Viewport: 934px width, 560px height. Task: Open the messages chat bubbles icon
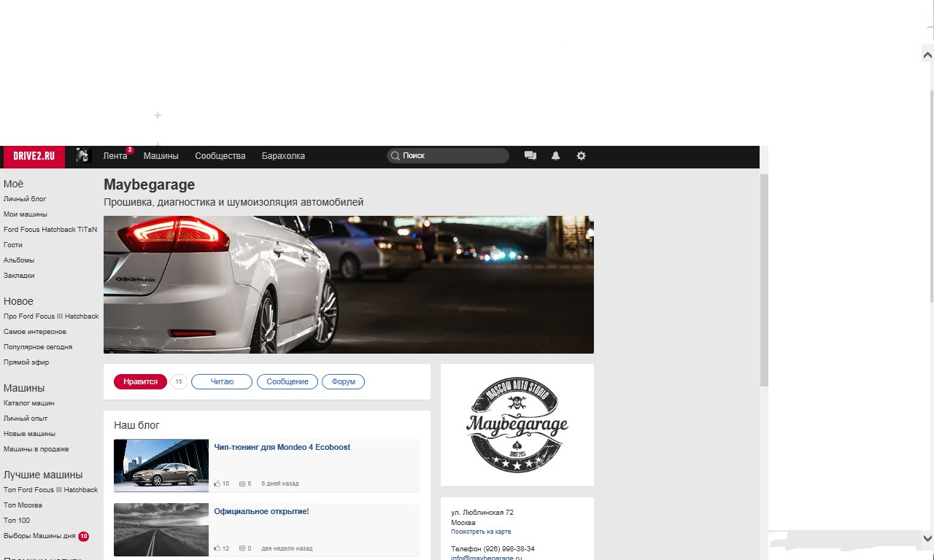[x=530, y=156]
